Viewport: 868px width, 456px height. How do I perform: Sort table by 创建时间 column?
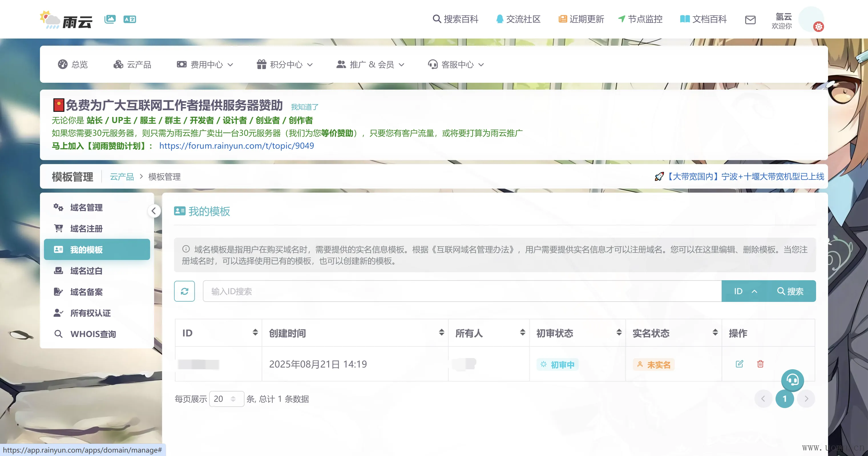[x=441, y=333]
